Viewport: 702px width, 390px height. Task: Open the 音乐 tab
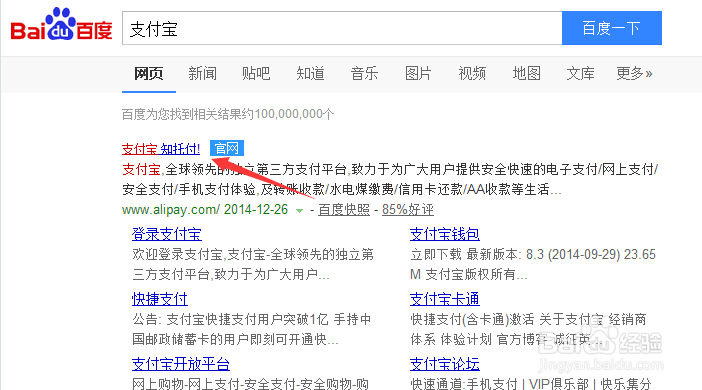click(364, 73)
